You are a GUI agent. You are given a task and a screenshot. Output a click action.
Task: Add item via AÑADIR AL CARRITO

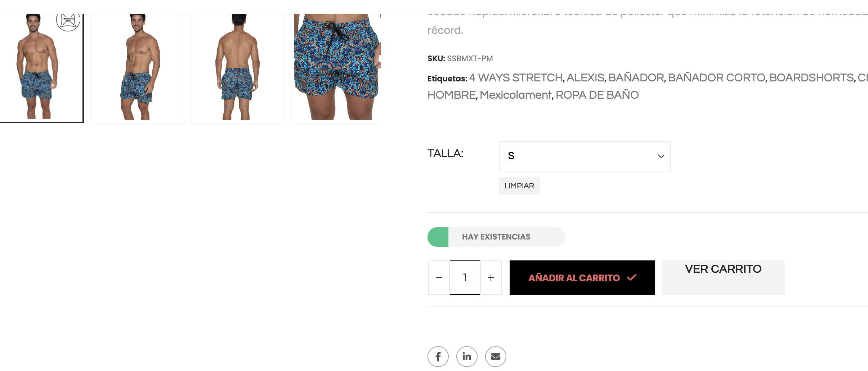[582, 278]
